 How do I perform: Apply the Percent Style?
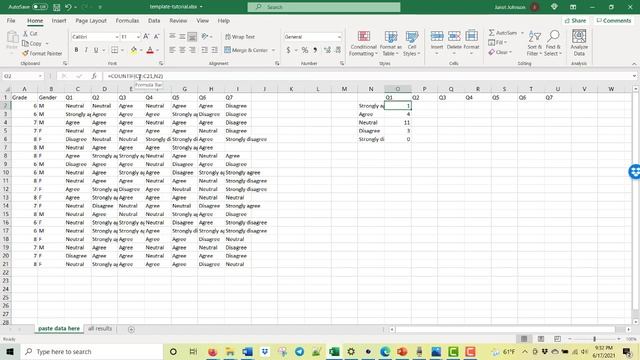click(x=305, y=50)
